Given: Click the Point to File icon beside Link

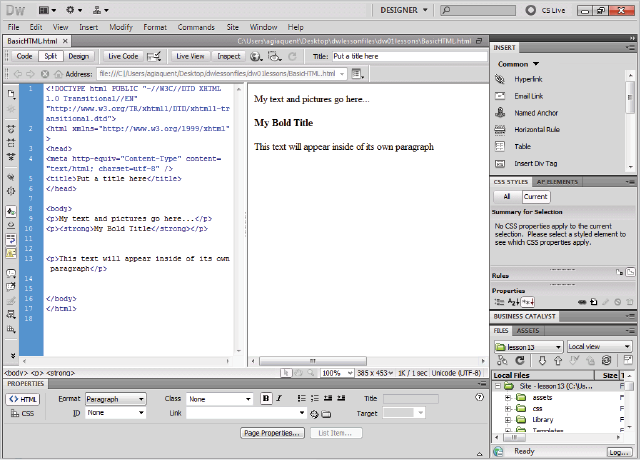Looking at the screenshot, I should [x=314, y=414].
